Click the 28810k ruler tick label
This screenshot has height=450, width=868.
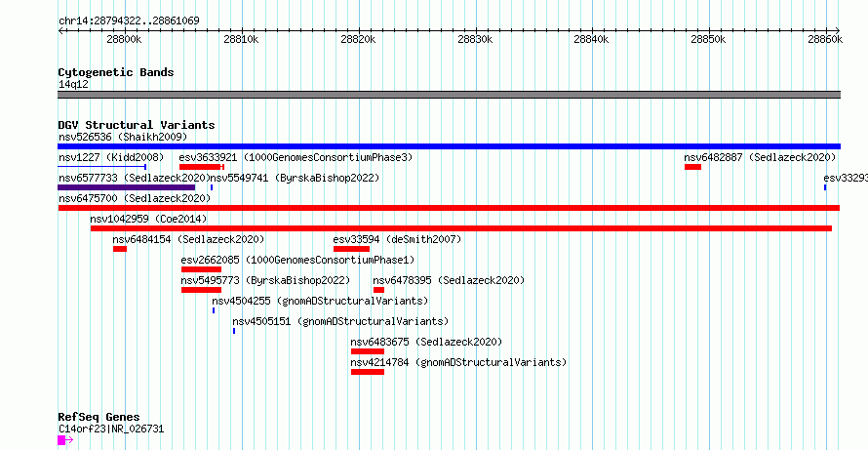[x=241, y=39]
